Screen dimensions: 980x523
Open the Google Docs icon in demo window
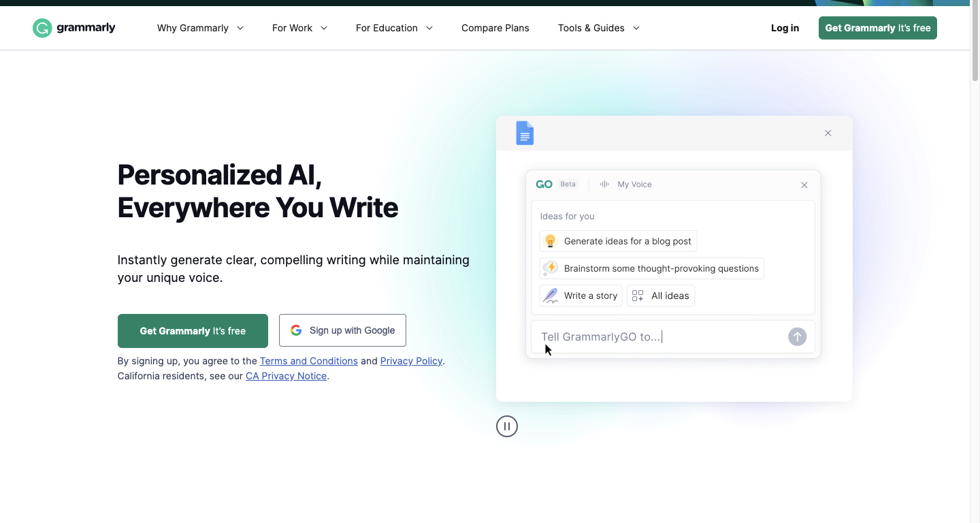point(525,133)
